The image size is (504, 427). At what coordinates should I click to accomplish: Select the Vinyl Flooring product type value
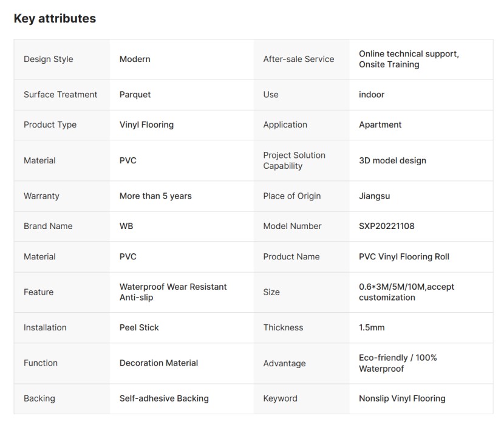(x=146, y=125)
